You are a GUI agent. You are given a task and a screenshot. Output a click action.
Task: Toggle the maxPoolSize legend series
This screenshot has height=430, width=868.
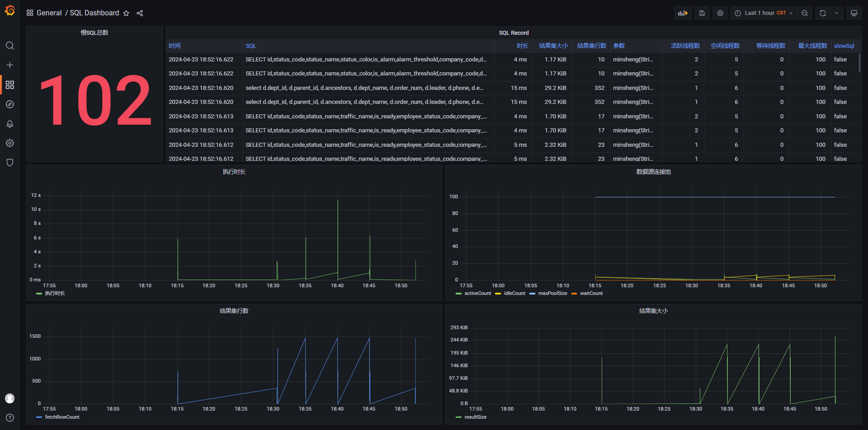coord(552,293)
